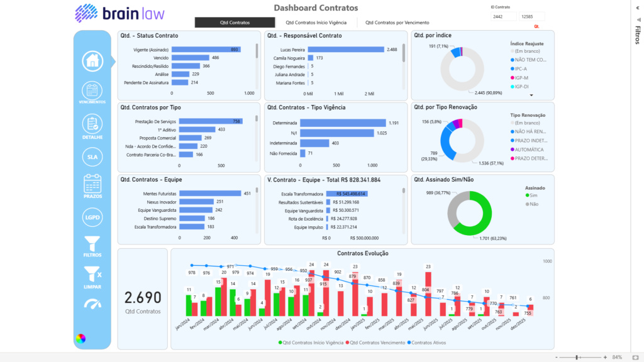The height and width of the screenshot is (362, 644).
Task: Show more Índice Reajuste legend items arrow
Action: (x=531, y=96)
